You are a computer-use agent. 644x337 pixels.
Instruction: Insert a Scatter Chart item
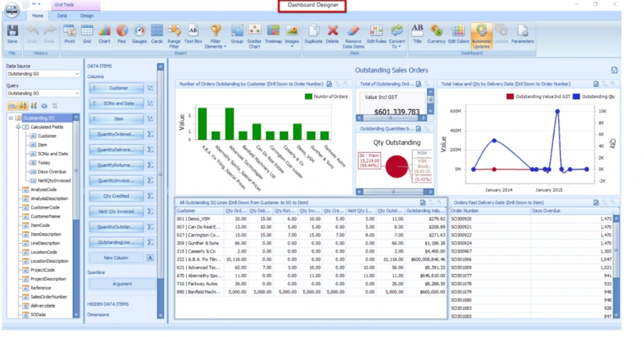tap(254, 36)
